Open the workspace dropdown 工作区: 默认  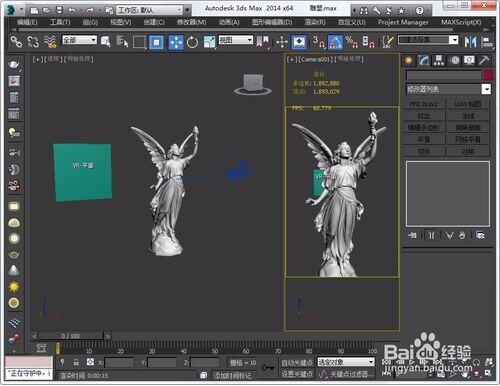click(x=149, y=10)
